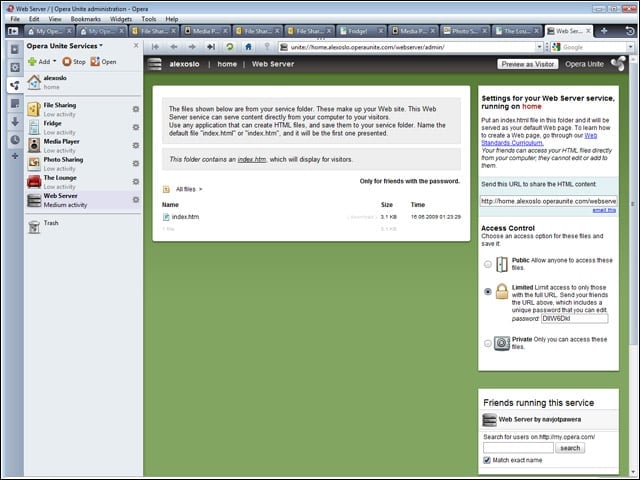
Task: Select the Private access option
Action: pyautogui.click(x=487, y=343)
